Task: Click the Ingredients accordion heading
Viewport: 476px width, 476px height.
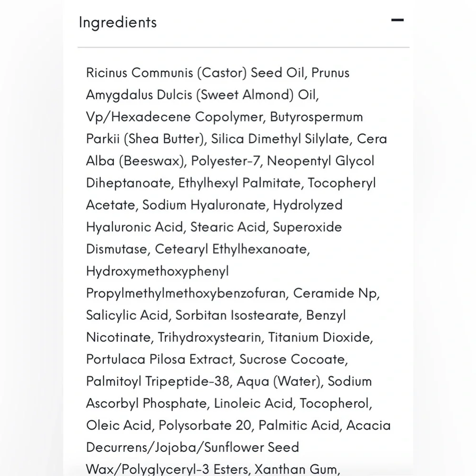Action: [x=118, y=22]
